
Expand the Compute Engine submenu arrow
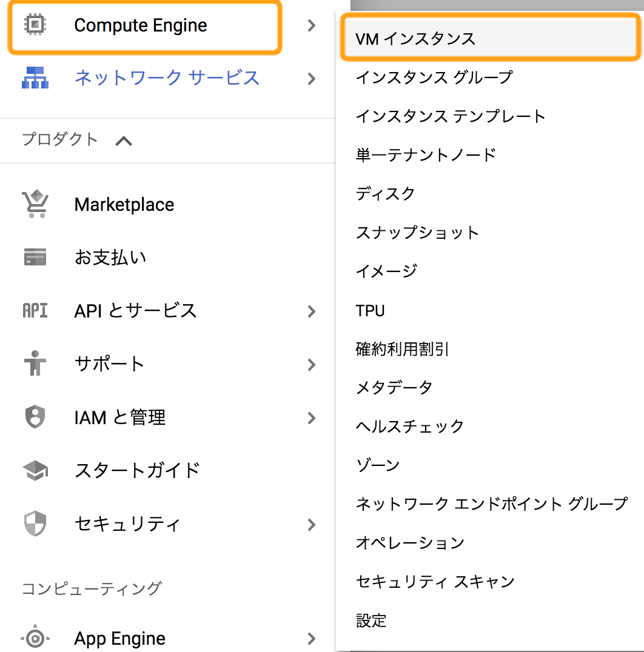[312, 25]
